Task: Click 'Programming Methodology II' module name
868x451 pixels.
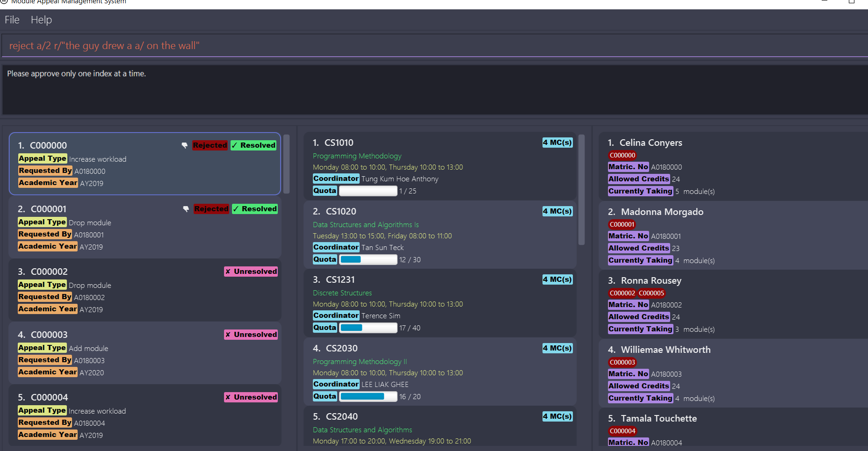Action: (360, 362)
